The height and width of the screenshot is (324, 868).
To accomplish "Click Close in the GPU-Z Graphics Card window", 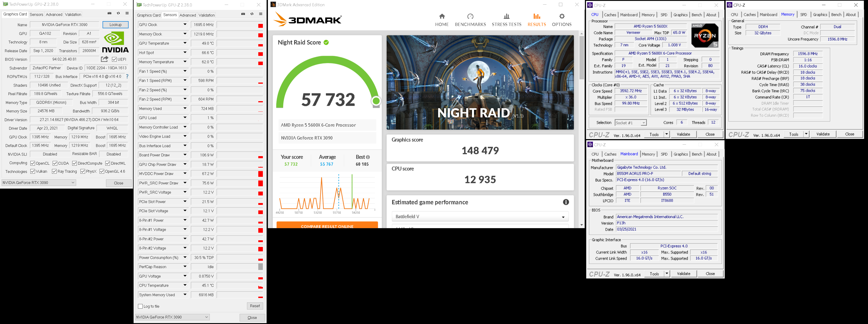I will point(119,183).
